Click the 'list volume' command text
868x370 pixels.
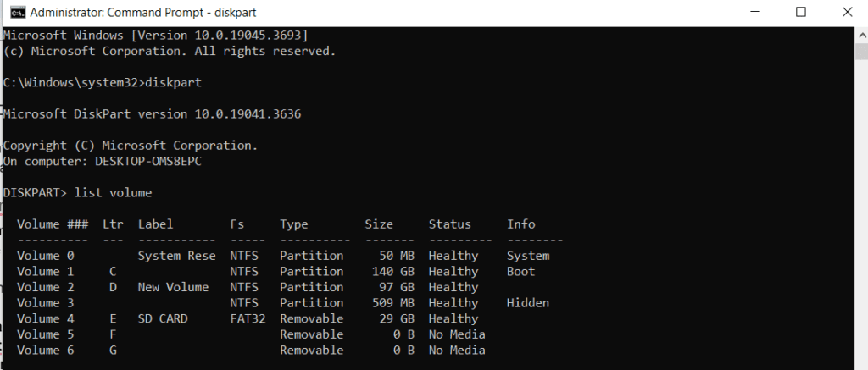(x=113, y=193)
